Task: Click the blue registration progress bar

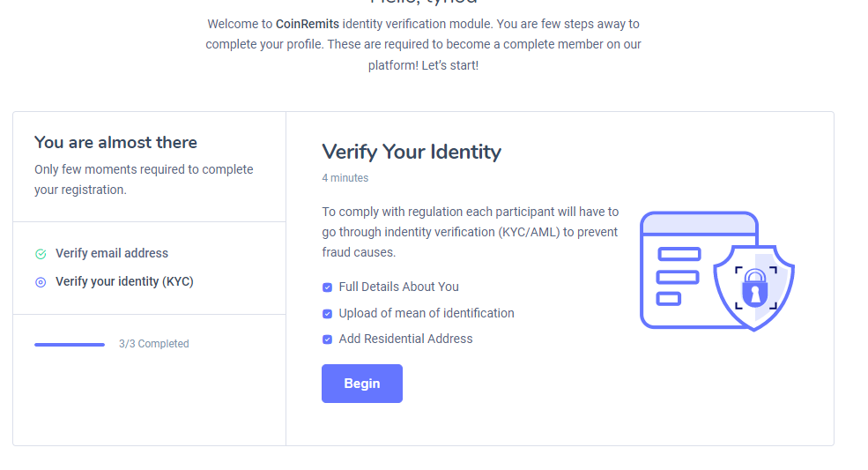Action: (x=70, y=345)
